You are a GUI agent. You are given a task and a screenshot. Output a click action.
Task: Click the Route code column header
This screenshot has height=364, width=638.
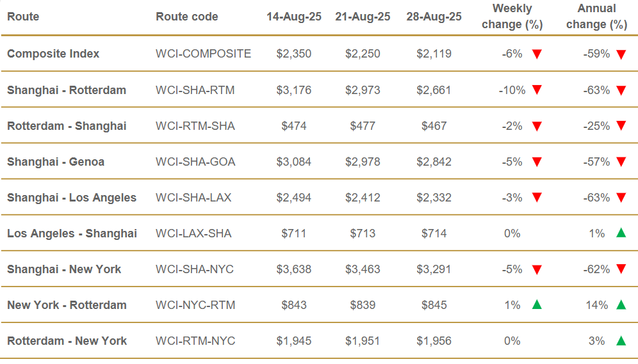pyautogui.click(x=187, y=17)
